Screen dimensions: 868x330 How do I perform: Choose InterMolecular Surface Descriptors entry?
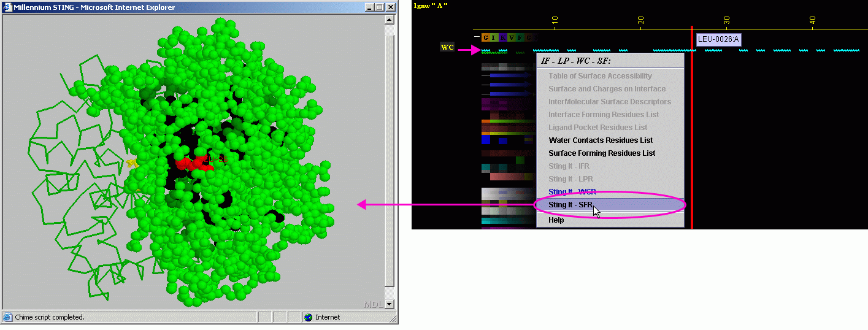point(610,102)
